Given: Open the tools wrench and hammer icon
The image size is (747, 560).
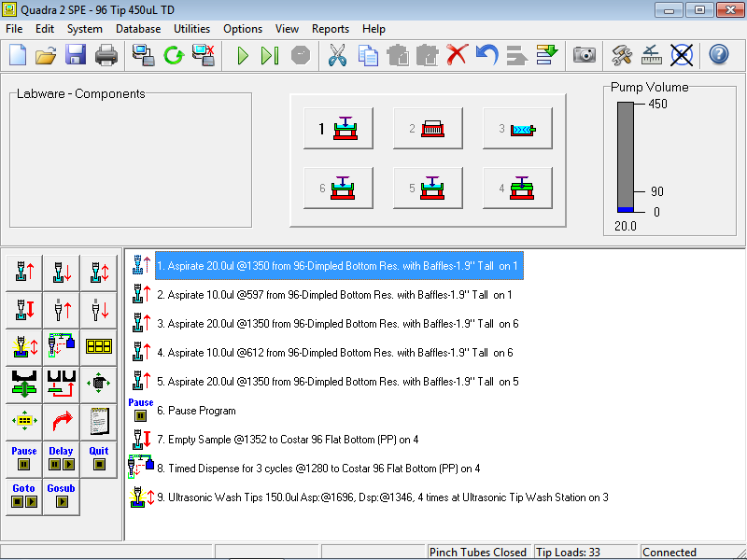Looking at the screenshot, I should pos(622,55).
